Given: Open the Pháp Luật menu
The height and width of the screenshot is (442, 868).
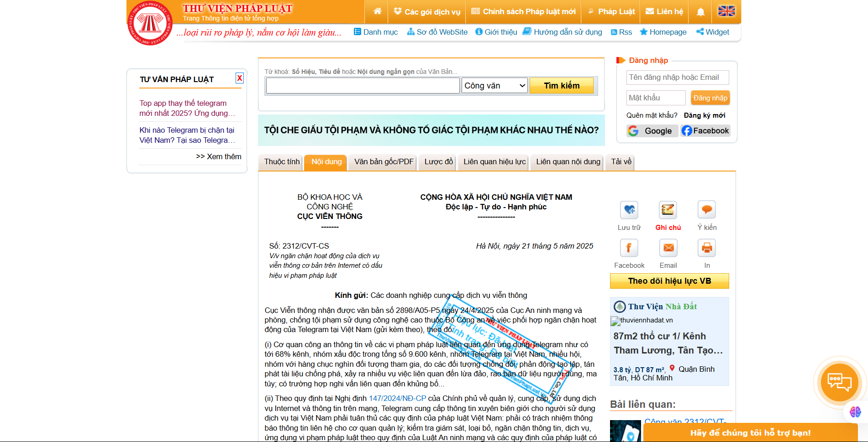Looking at the screenshot, I should pos(611,12).
